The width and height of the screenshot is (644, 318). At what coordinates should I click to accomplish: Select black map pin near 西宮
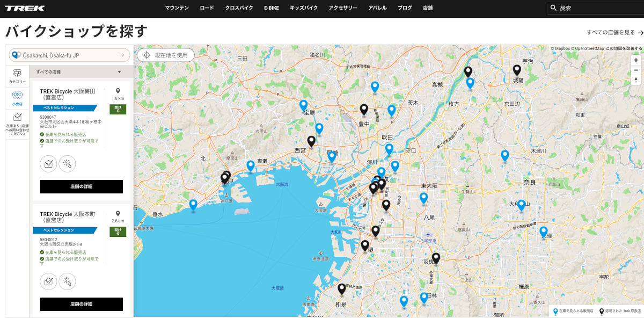(311, 141)
